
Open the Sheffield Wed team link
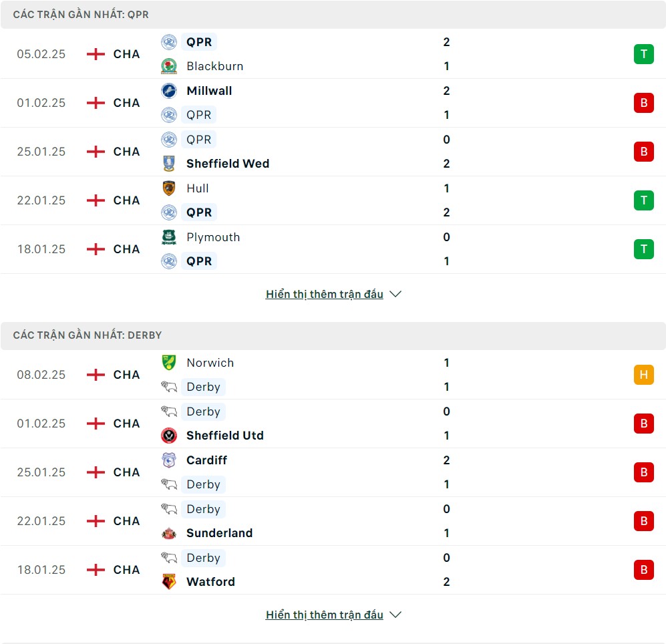[x=228, y=164]
